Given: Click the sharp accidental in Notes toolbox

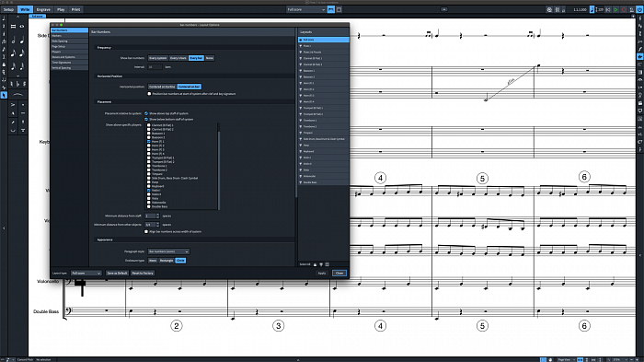Looking at the screenshot, I should pos(25,84).
